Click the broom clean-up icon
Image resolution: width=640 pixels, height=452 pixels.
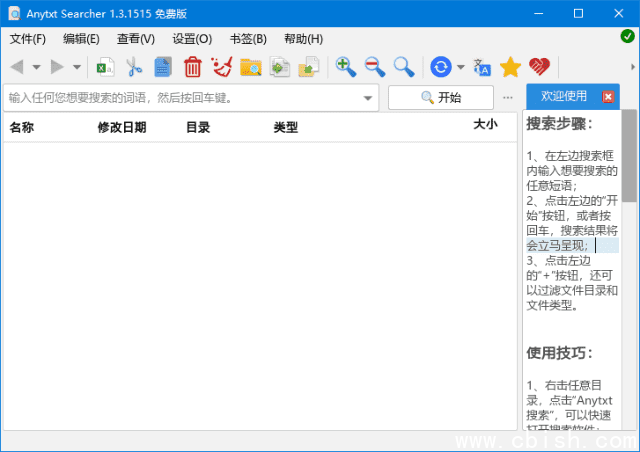pos(221,67)
